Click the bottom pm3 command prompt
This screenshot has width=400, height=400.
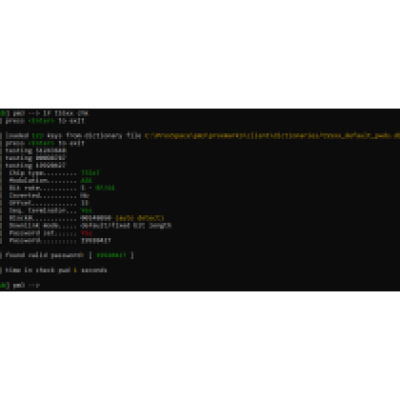20,285
